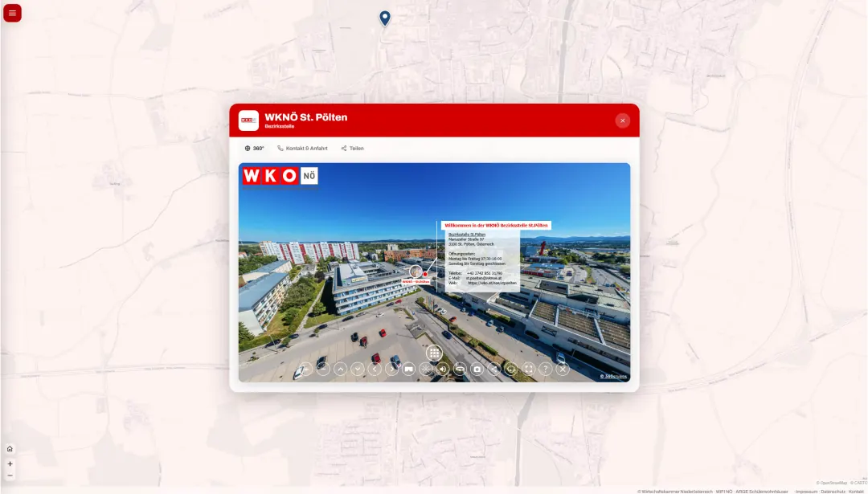Tilt panorama view down

coord(358,369)
